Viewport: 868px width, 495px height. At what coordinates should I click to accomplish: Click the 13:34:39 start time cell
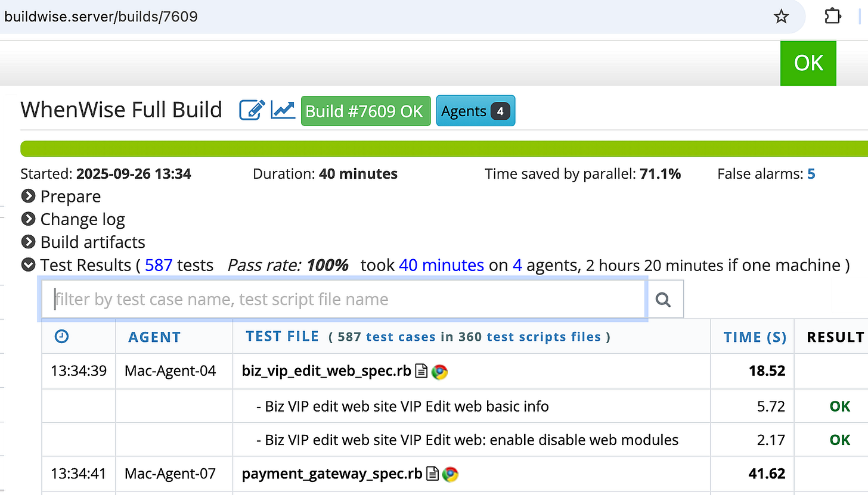tap(79, 371)
